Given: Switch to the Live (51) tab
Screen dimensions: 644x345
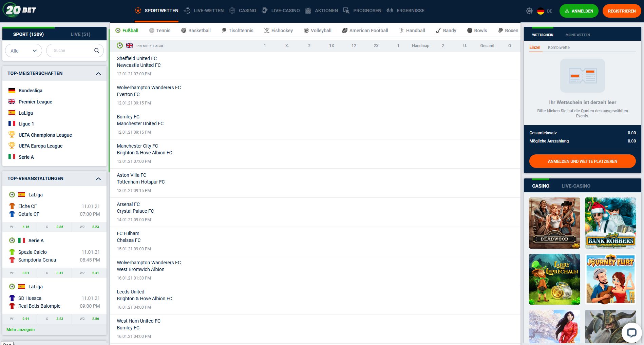Looking at the screenshot, I should pyautogui.click(x=80, y=34).
